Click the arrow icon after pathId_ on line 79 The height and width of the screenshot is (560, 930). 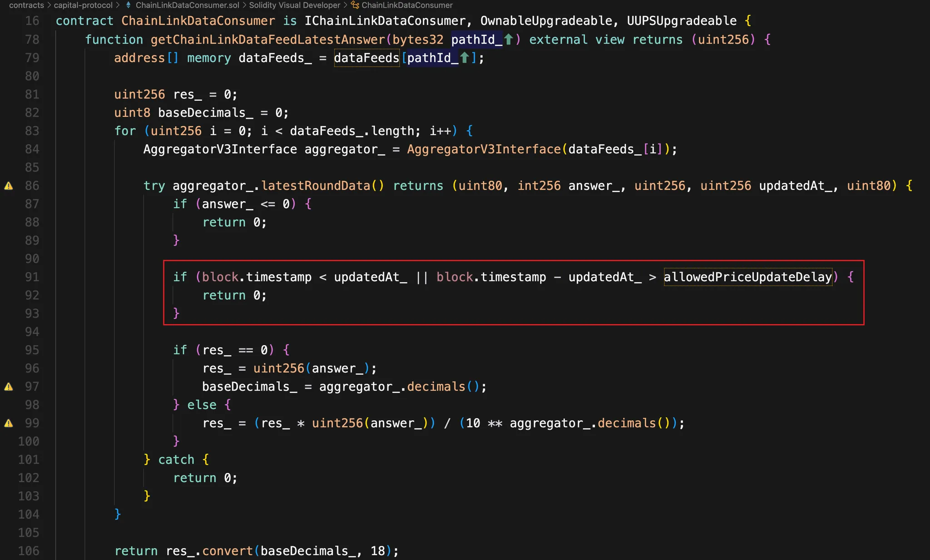click(465, 58)
